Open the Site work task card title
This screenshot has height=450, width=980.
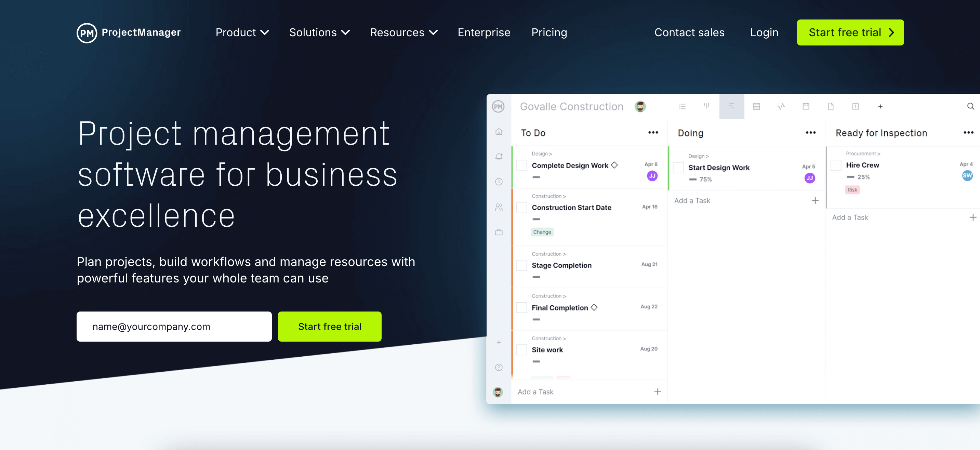click(x=547, y=349)
